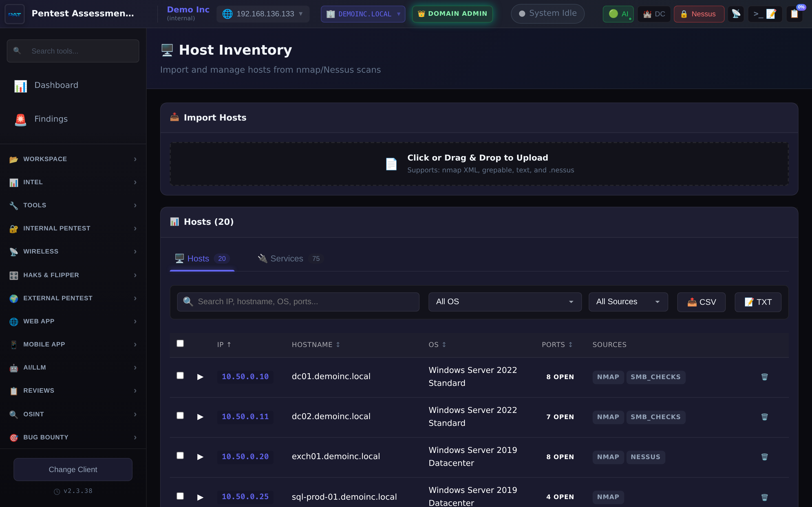
Task: Click the DOMAIN ADMIN badge in the header
Action: (452, 14)
